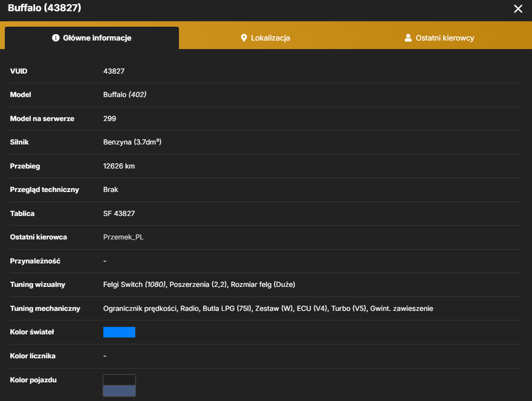Click the Przynależność row label
Screen dimensions: 532x401
pyautogui.click(x=35, y=261)
